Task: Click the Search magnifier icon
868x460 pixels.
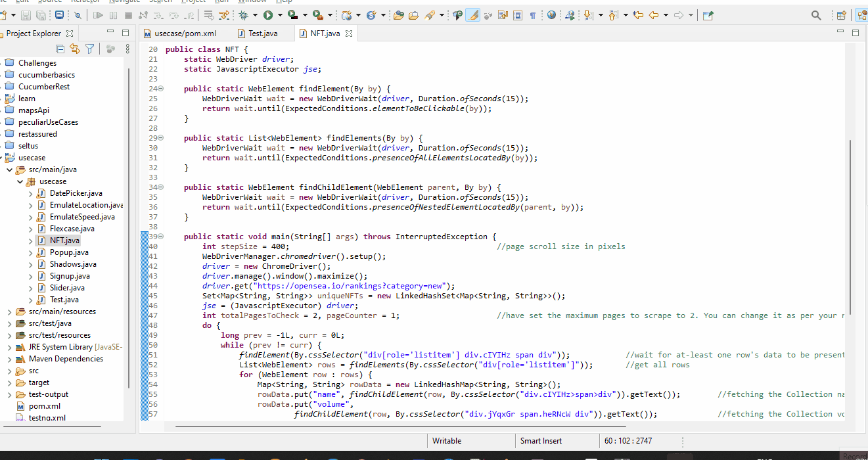Action: [815, 15]
